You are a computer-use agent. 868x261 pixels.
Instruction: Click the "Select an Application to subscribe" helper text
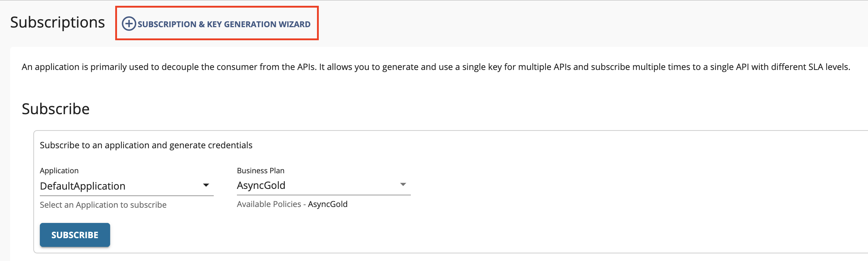(x=103, y=205)
